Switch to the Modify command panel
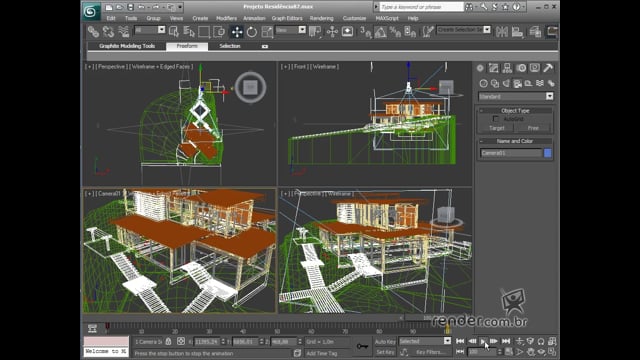The image size is (640, 360). (494, 68)
